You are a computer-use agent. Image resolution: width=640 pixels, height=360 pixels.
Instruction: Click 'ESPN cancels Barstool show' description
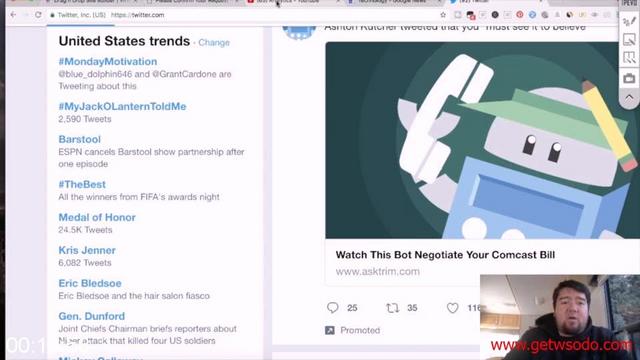click(151, 158)
